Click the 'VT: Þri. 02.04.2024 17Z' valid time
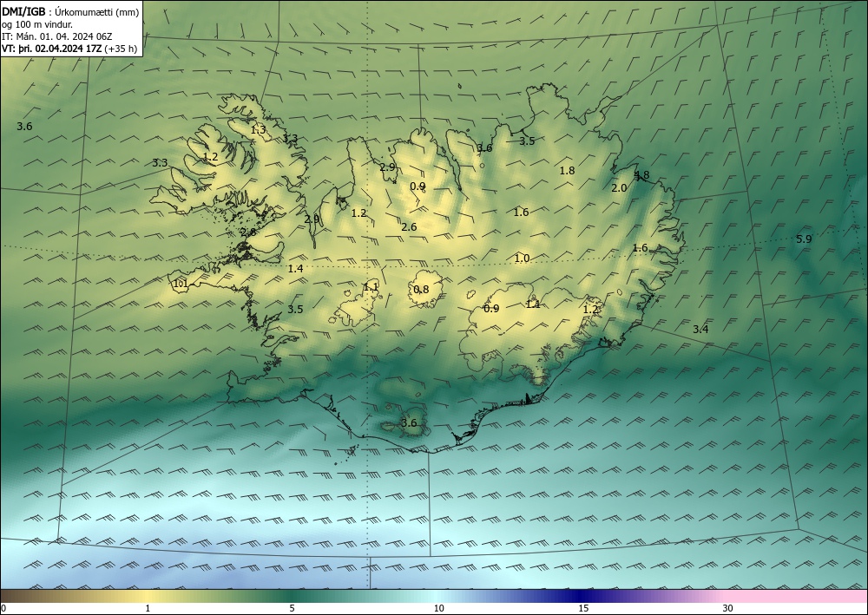This screenshot has width=868, height=615. pos(51,48)
